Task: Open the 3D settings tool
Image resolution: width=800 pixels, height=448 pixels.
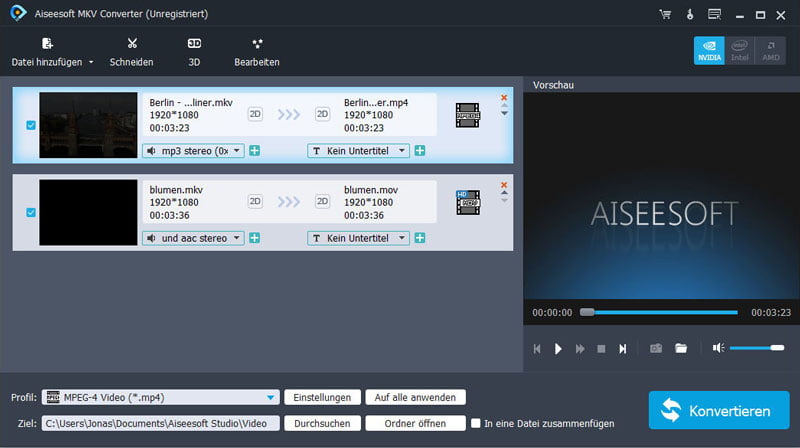Action: click(194, 53)
